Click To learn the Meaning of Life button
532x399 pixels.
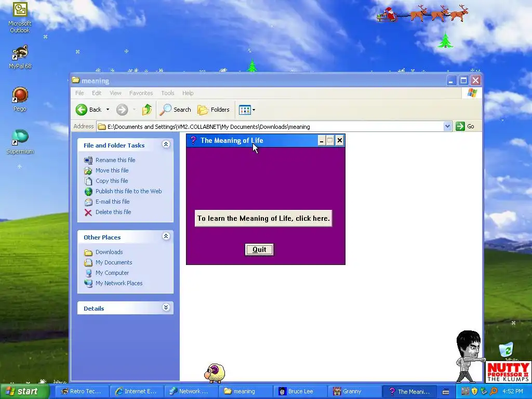pyautogui.click(x=263, y=218)
